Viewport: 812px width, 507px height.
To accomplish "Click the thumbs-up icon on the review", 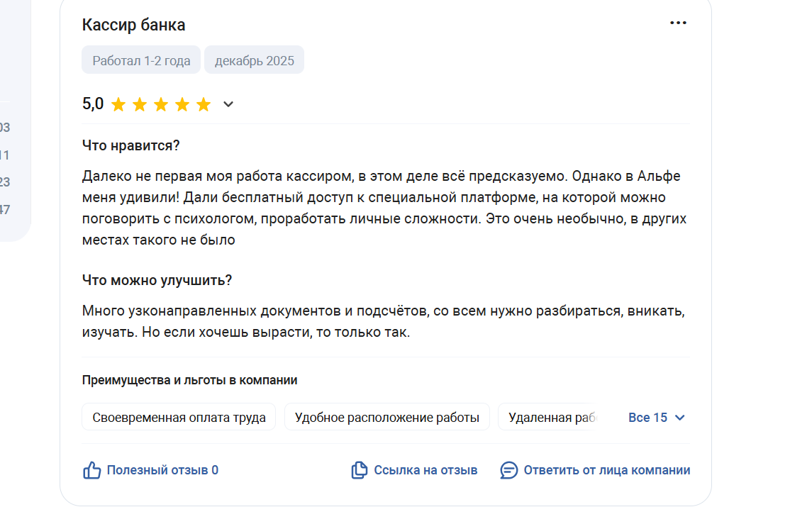I will coord(92,470).
